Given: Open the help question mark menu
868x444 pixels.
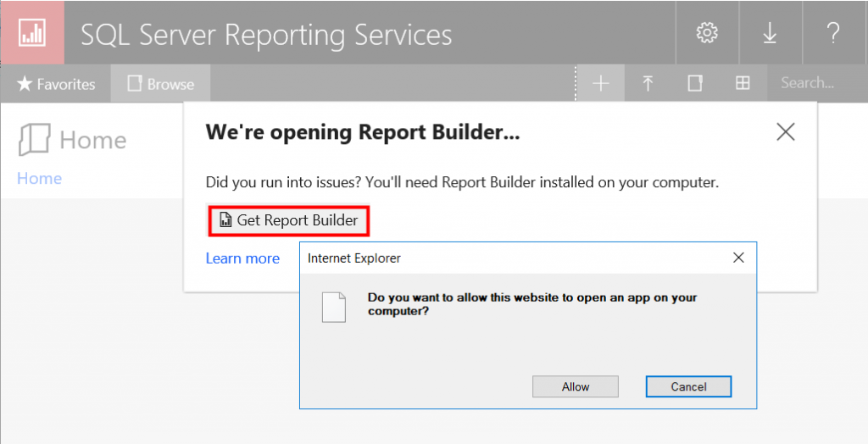Looking at the screenshot, I should (x=833, y=33).
